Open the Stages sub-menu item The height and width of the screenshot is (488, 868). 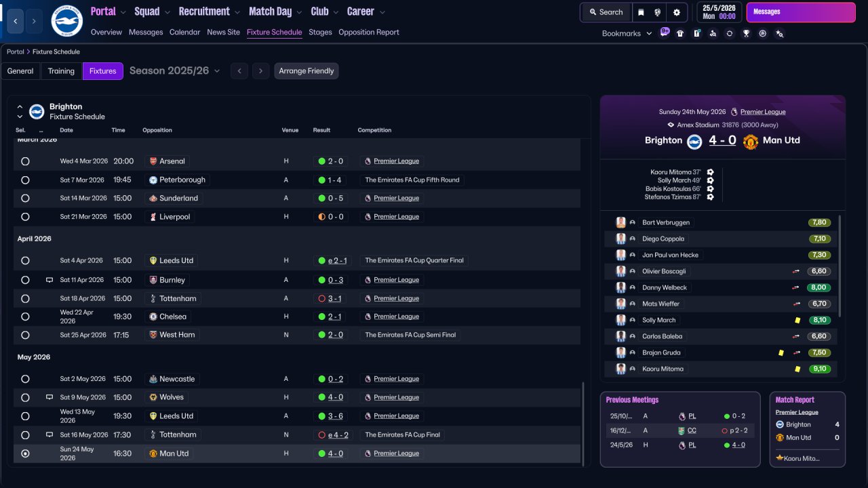[320, 33]
